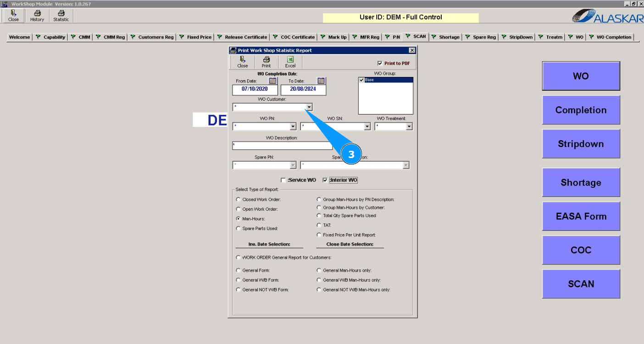This screenshot has width=644, height=344.
Task: Select Group Man-Hours by Customer option
Action: point(319,207)
